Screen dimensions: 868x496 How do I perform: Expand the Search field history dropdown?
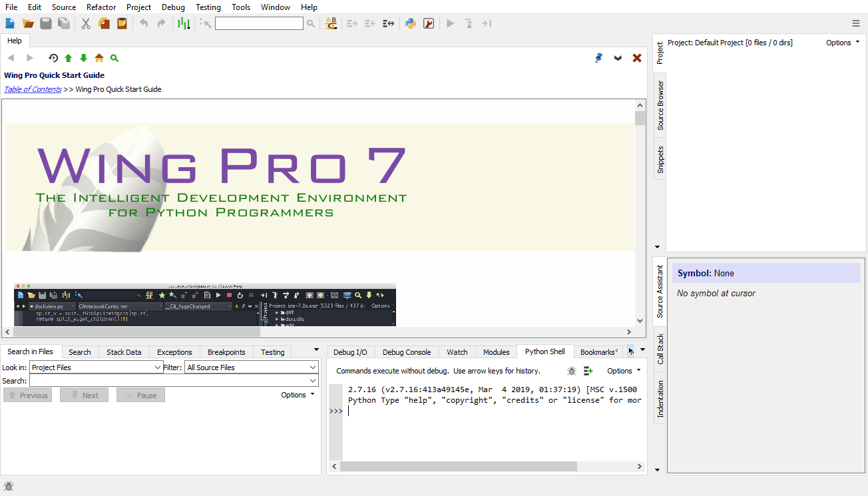[x=314, y=381]
